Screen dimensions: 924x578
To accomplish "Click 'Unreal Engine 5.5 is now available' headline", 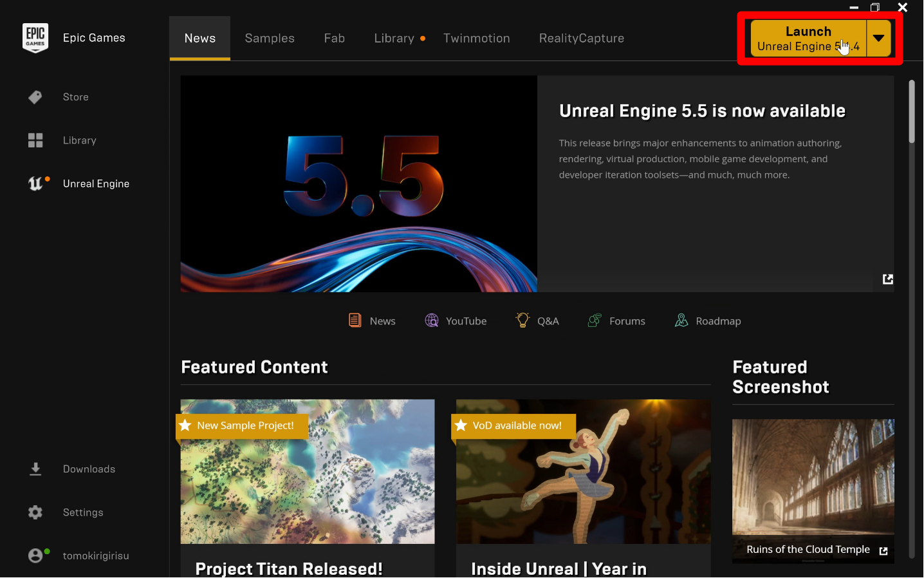I will (x=703, y=111).
